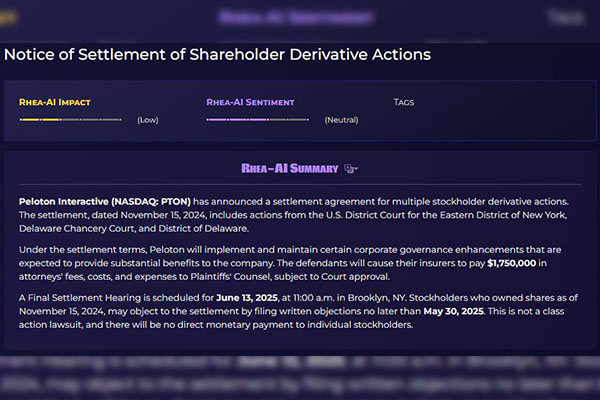
Task: Click the blurred purple header title at top
Action: [295, 17]
